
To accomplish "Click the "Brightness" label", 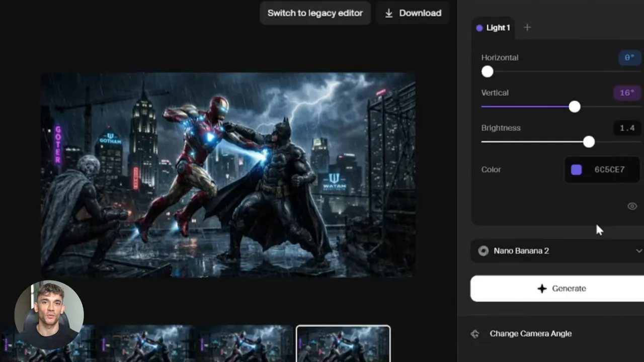I will [501, 128].
